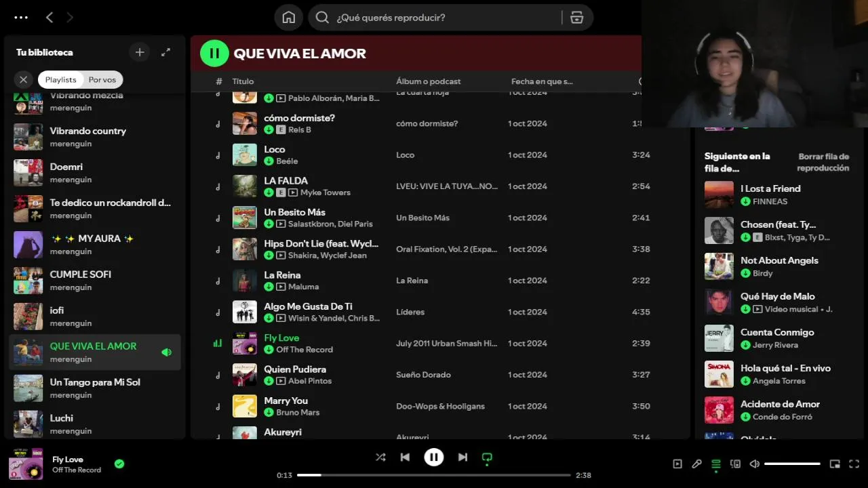Screen dimensions: 868x488
Task: Open the Browse icon in search bar
Action: (577, 18)
